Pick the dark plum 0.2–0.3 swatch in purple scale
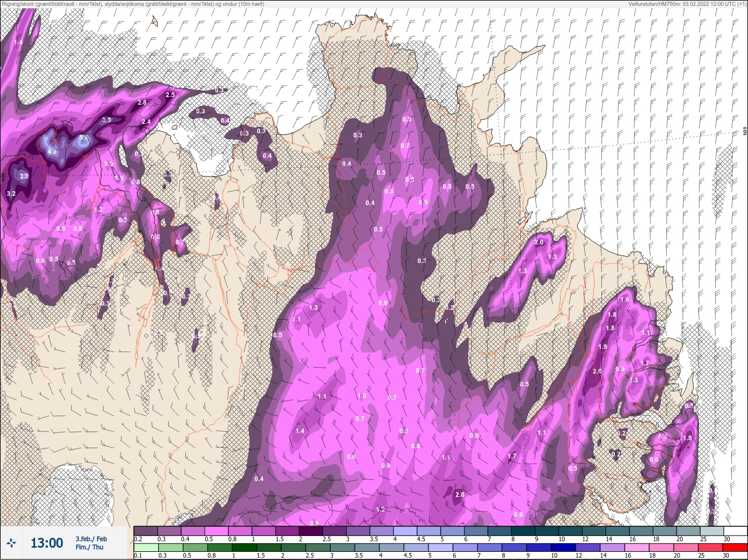 (146, 531)
